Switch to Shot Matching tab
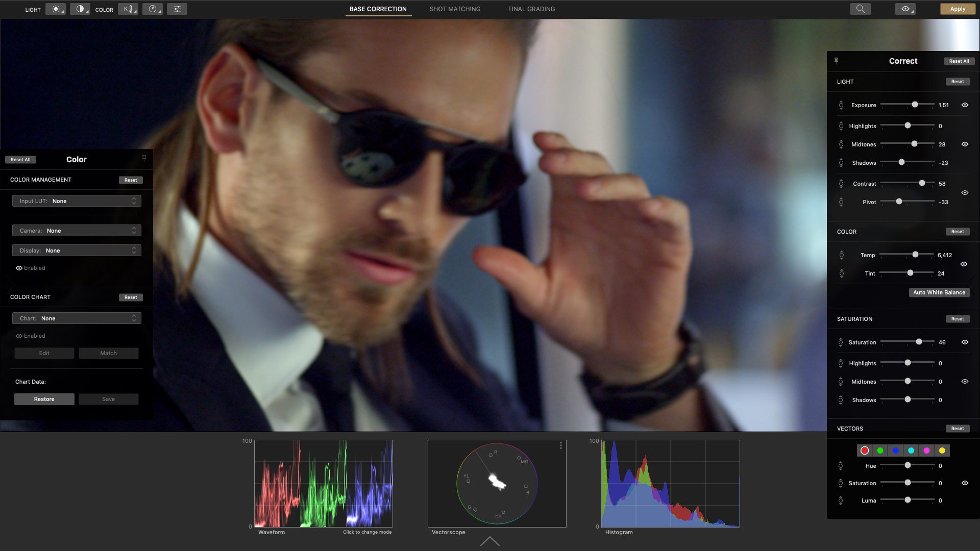 pyautogui.click(x=455, y=9)
